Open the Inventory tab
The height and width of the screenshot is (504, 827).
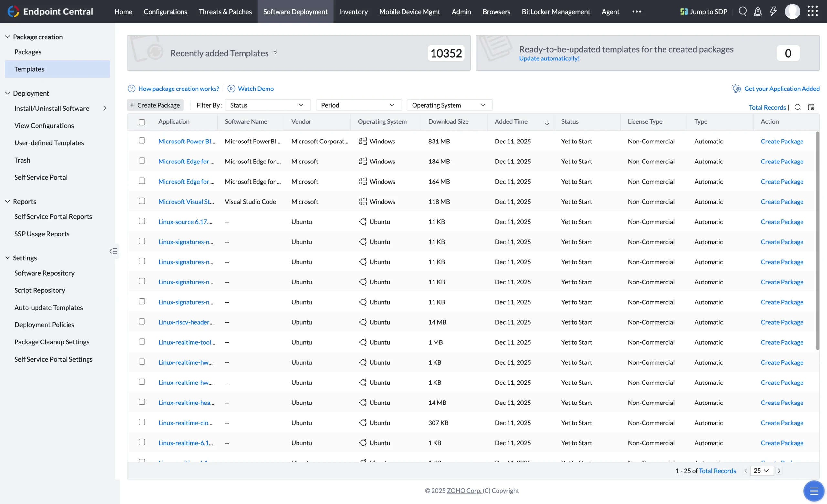pos(353,11)
